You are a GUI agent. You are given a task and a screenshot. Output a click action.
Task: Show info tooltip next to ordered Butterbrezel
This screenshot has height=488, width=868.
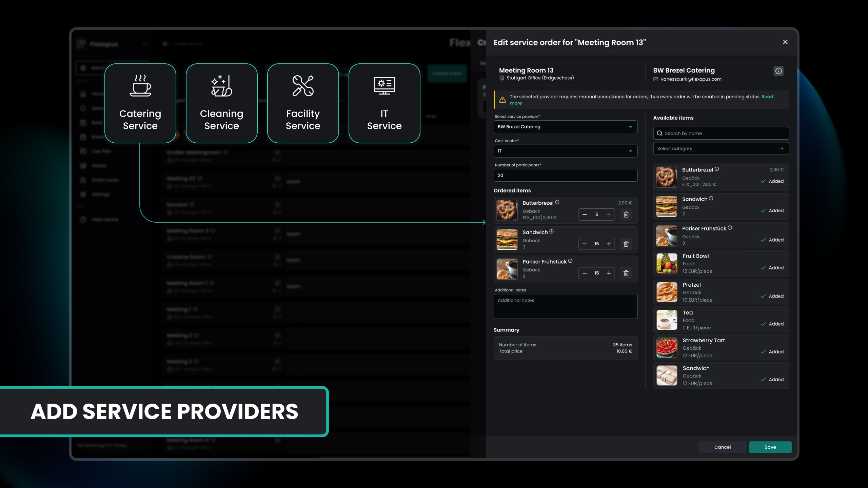[557, 202]
